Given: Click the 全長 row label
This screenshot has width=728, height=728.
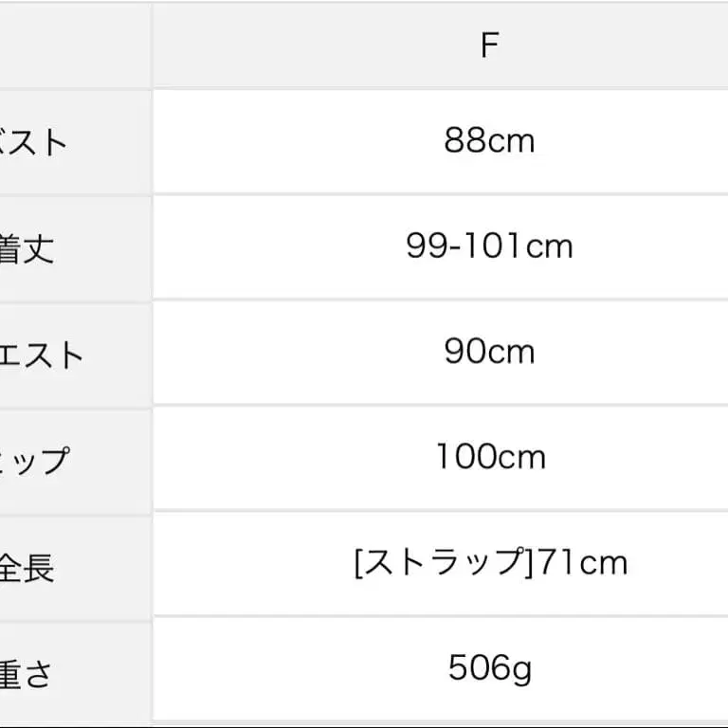Looking at the screenshot, I should coord(27,568).
